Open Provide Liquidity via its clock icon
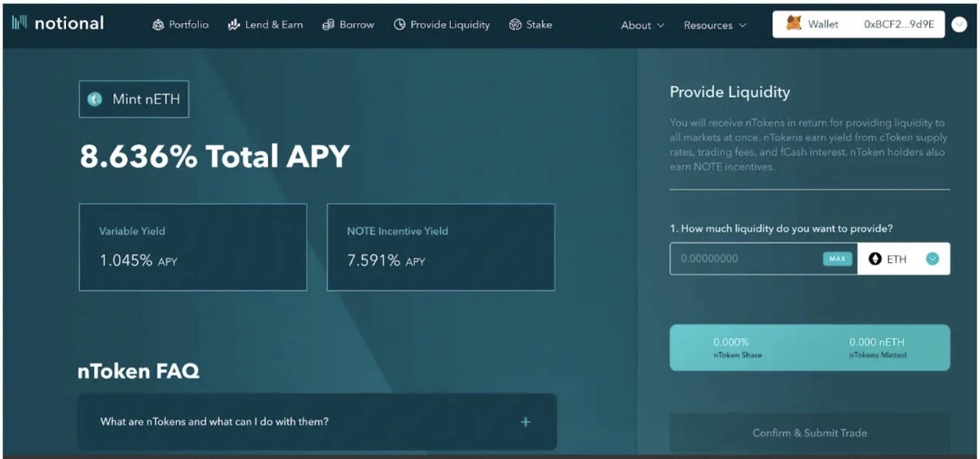The width and height of the screenshot is (980, 459). (400, 24)
